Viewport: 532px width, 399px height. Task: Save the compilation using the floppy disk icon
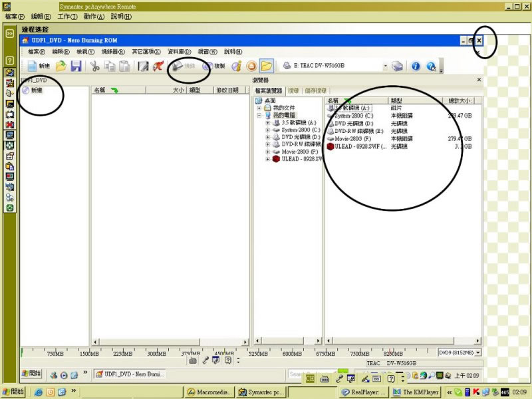pos(76,66)
